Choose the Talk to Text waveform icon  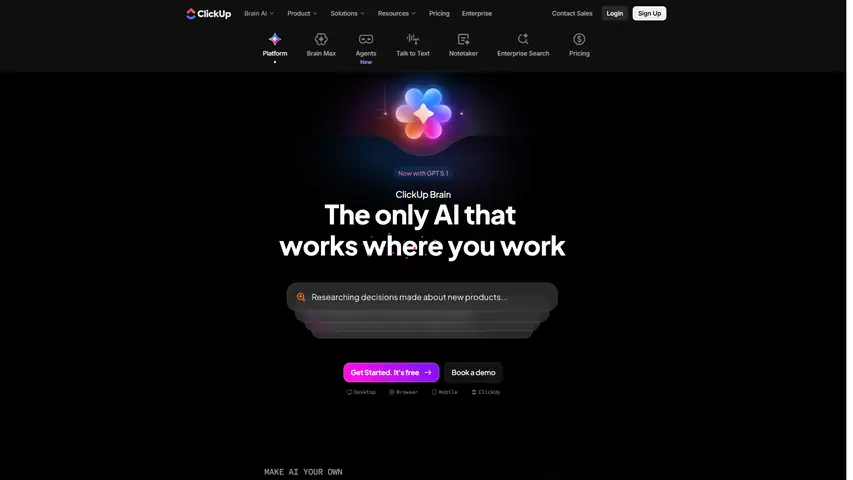[x=412, y=39]
